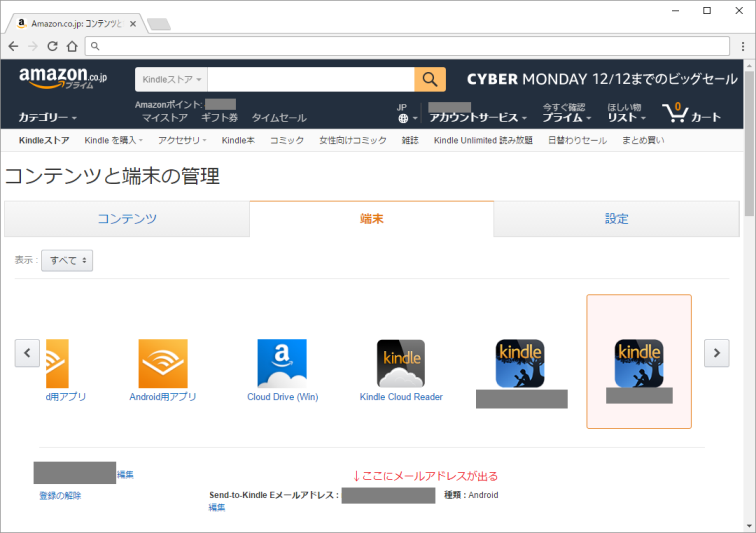Open the browser home page icon
Image resolution: width=756 pixels, height=533 pixels.
pos(72,46)
